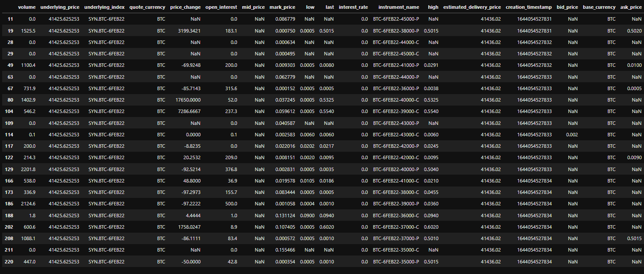This screenshot has width=644, height=274.
Task: Click instrument BTC-6FEB22-39000-C
Action: [396, 111]
